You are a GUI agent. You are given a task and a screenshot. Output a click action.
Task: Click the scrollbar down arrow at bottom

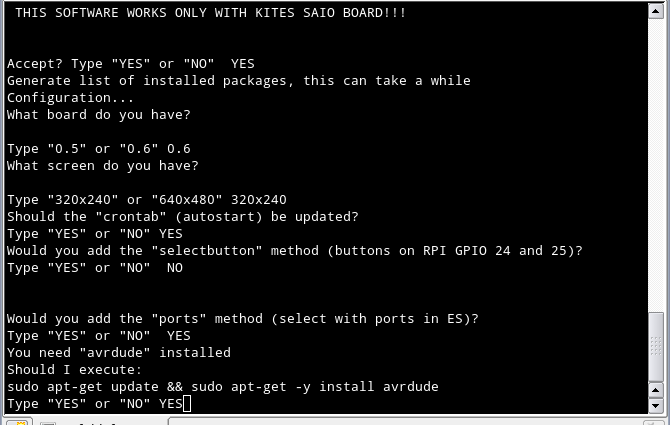click(x=655, y=406)
